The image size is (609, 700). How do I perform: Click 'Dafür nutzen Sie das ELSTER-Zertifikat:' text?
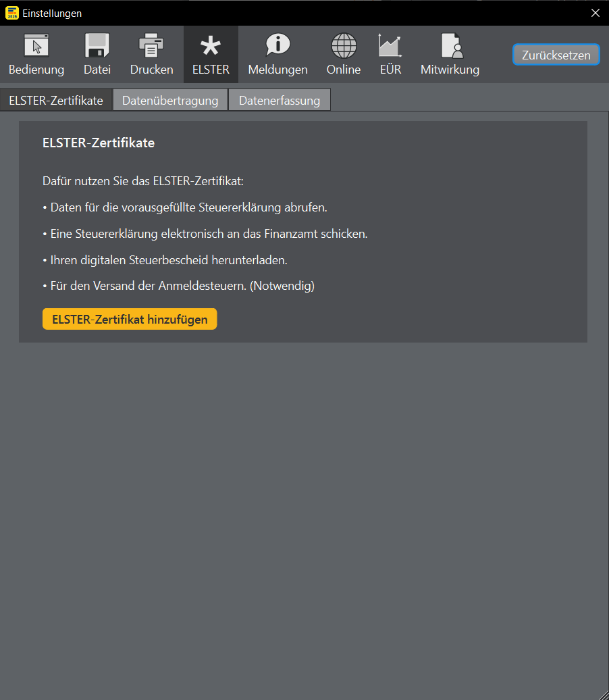[142, 181]
